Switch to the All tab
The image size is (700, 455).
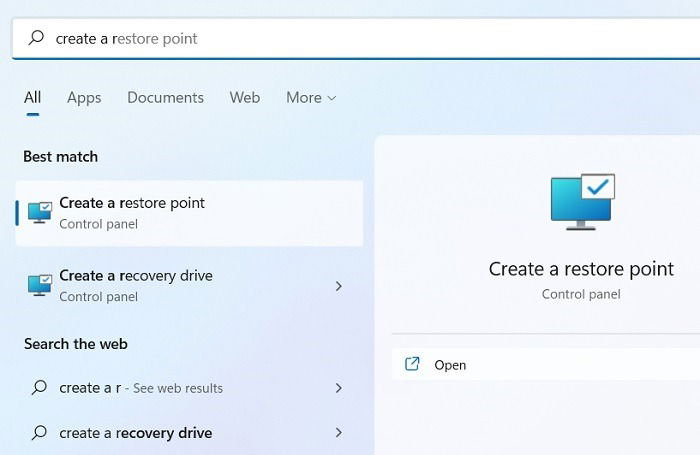(33, 97)
